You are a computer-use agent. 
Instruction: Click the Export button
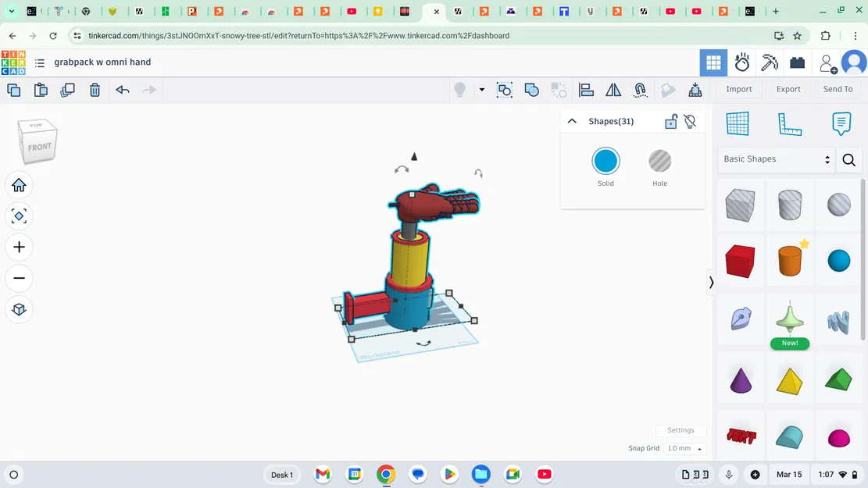point(788,89)
